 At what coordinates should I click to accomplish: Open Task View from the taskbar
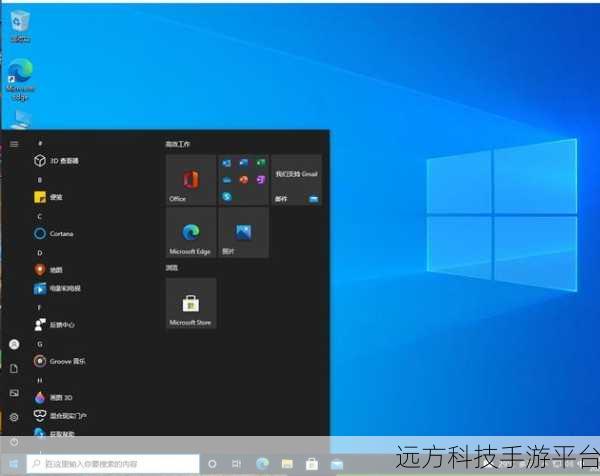click(236, 464)
